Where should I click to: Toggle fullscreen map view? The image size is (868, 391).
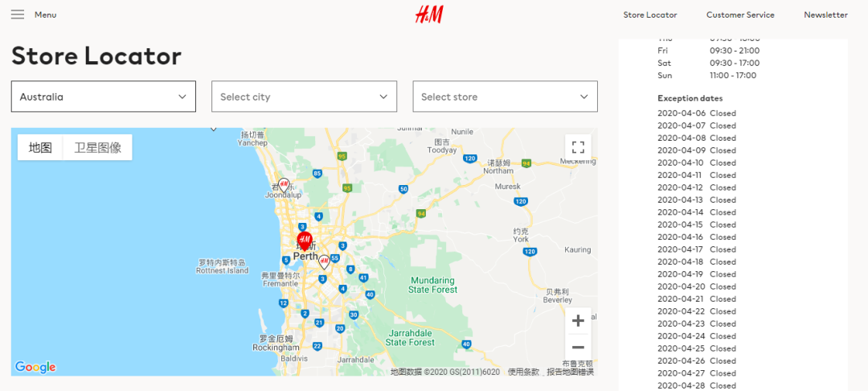pyautogui.click(x=578, y=147)
